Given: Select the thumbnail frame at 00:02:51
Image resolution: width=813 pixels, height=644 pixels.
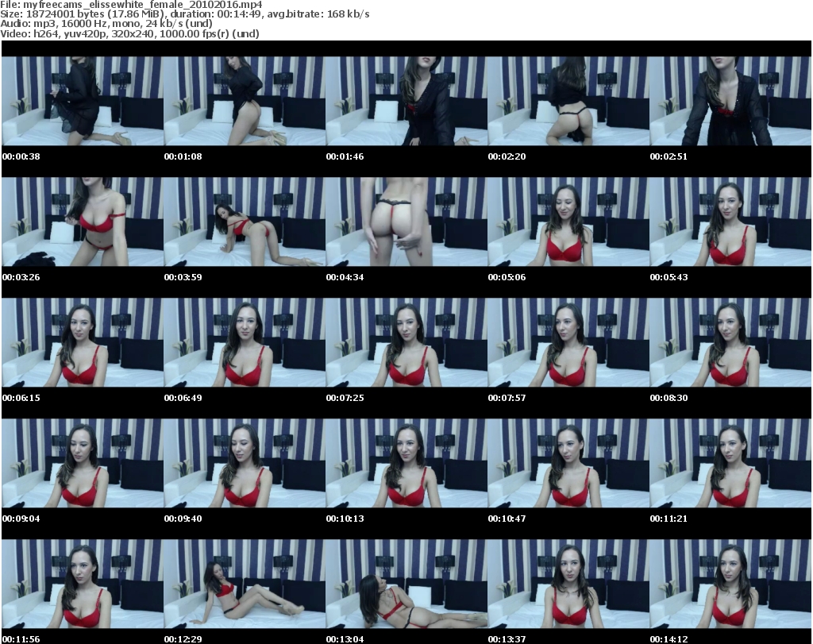Looking at the screenshot, I should (x=730, y=101).
